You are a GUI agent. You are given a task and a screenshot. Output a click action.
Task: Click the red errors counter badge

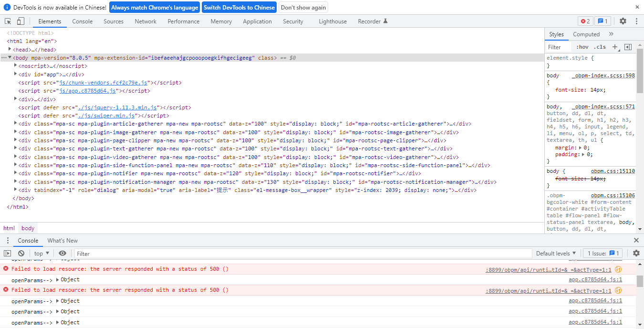(585, 21)
